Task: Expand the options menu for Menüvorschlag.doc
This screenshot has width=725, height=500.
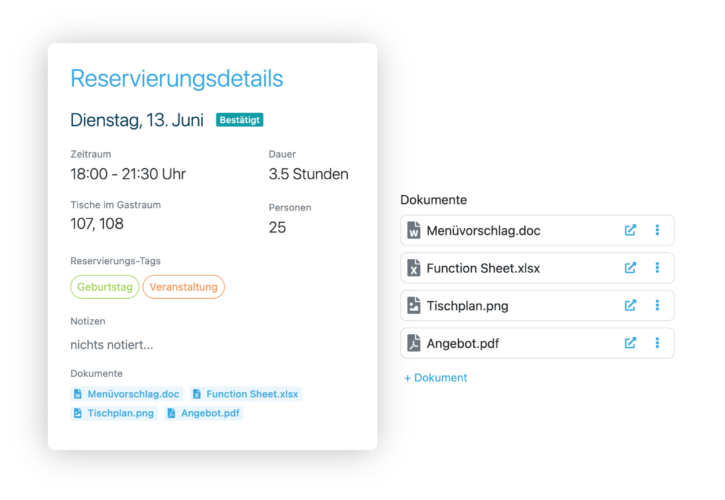Action: coord(657,230)
